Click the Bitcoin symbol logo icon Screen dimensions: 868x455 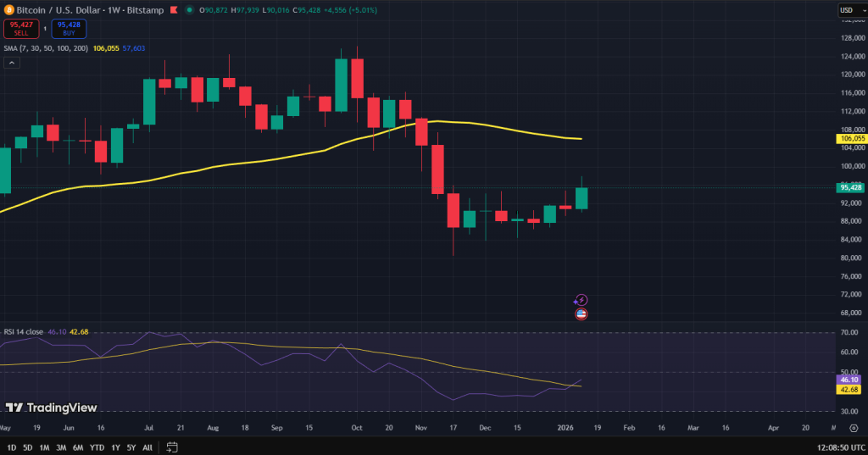click(8, 9)
